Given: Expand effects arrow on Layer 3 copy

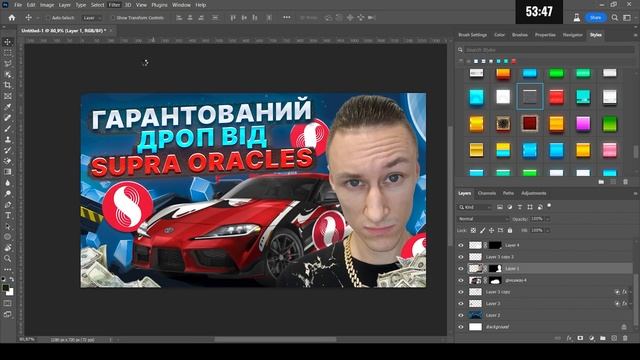Looking at the screenshot, I should pyautogui.click(x=631, y=292).
